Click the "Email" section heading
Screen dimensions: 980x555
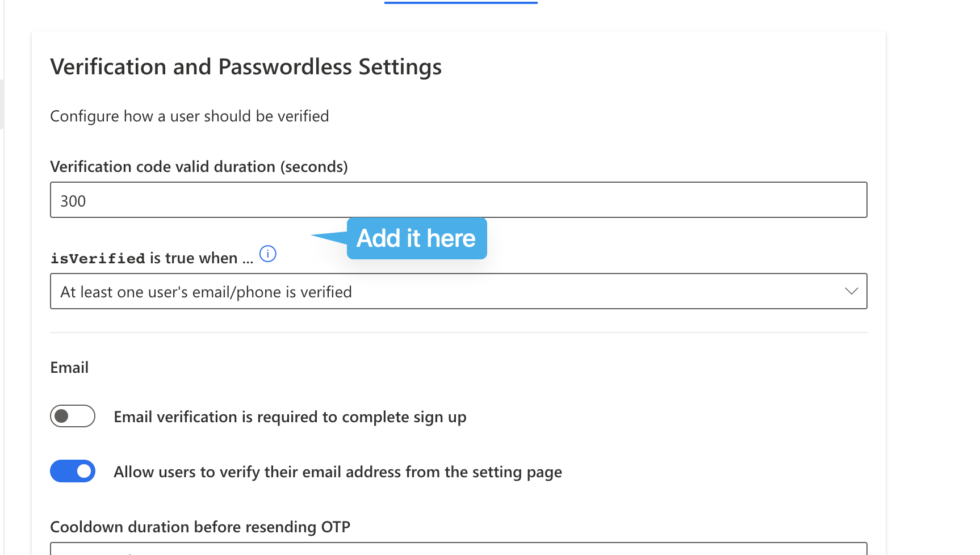pyautogui.click(x=69, y=367)
